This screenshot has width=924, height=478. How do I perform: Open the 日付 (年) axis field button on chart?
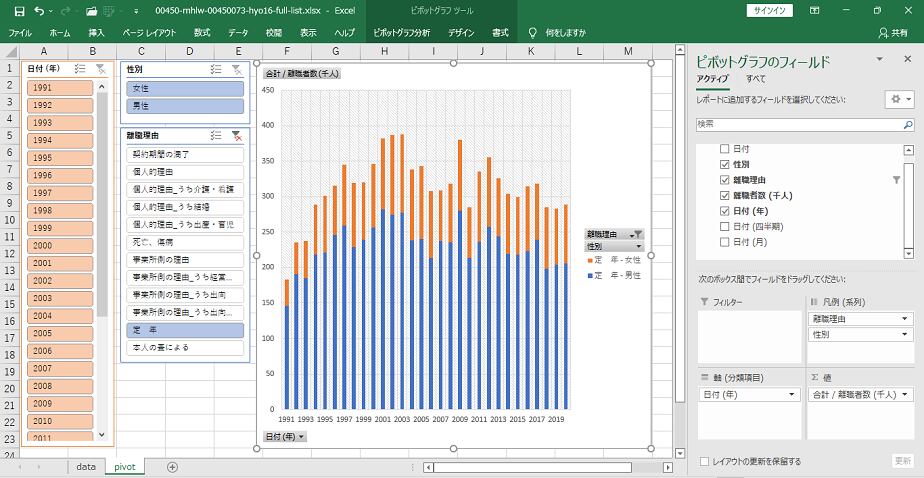coord(285,436)
